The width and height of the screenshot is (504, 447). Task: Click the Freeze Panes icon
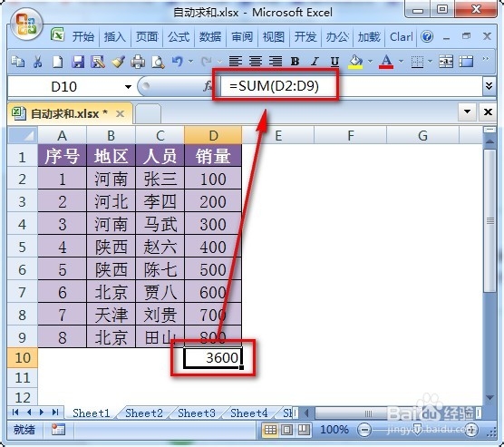pos(467,61)
